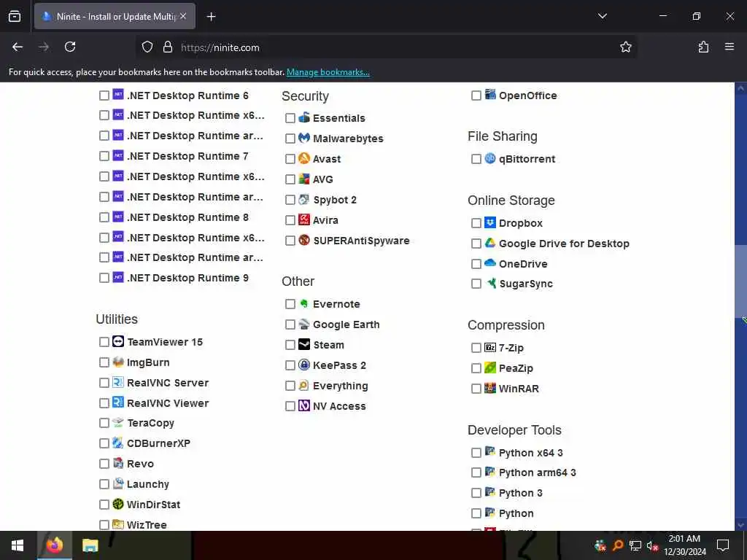Click the TeamViewer 15 icon
The width and height of the screenshot is (747, 560).
click(118, 341)
